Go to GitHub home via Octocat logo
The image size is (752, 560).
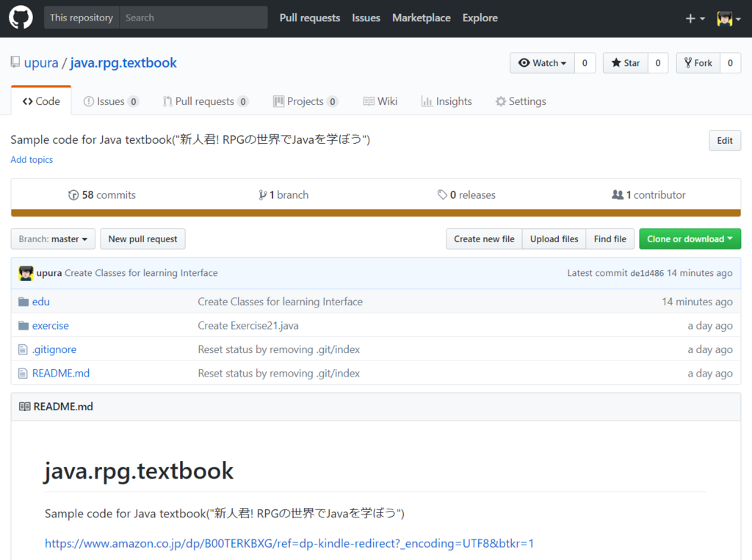21,18
